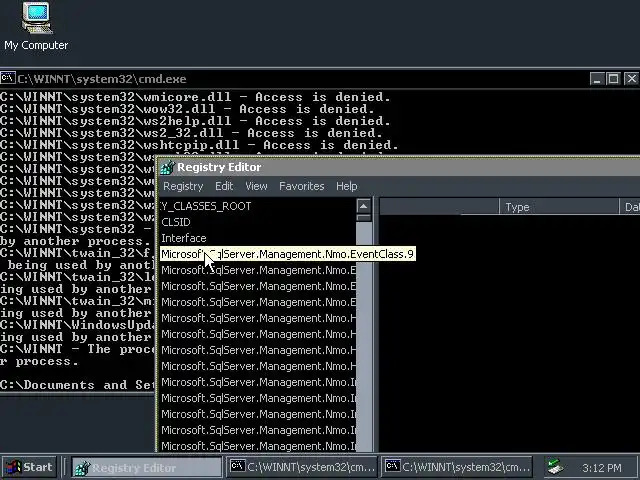Open the Favorites menu

point(302,186)
